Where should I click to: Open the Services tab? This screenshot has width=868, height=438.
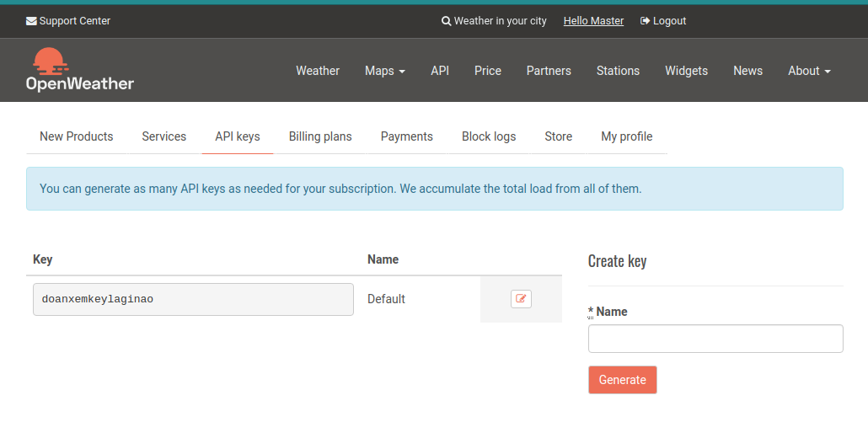click(x=164, y=136)
